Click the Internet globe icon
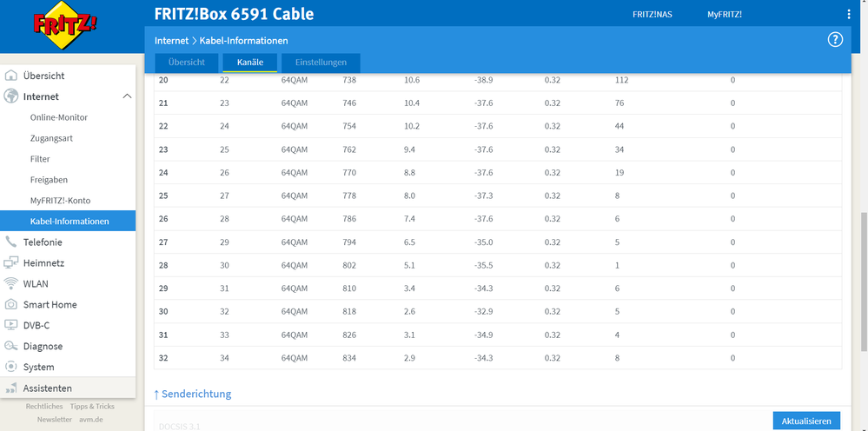The width and height of the screenshot is (868, 431). (11, 96)
